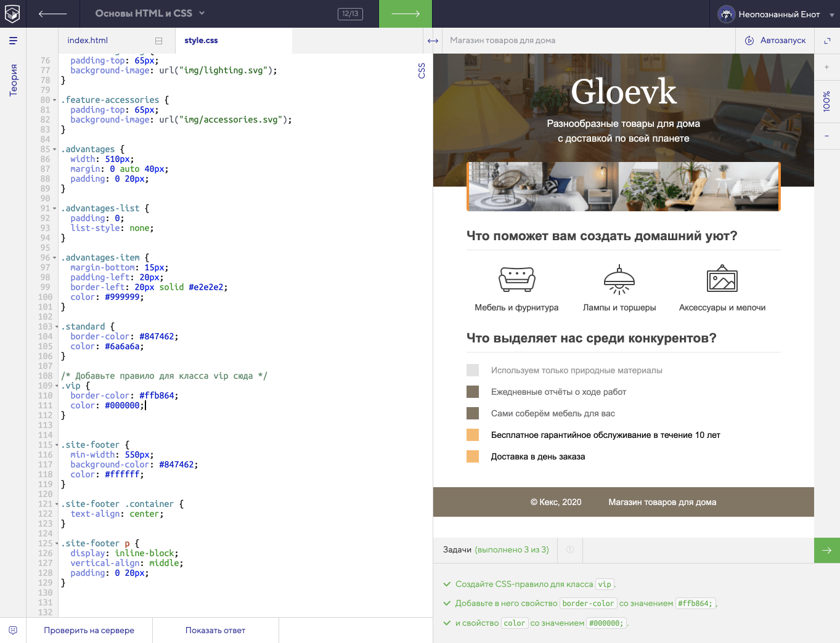
Task: Expand the Основы HTML и CSS course dropdown
Action: point(150,14)
